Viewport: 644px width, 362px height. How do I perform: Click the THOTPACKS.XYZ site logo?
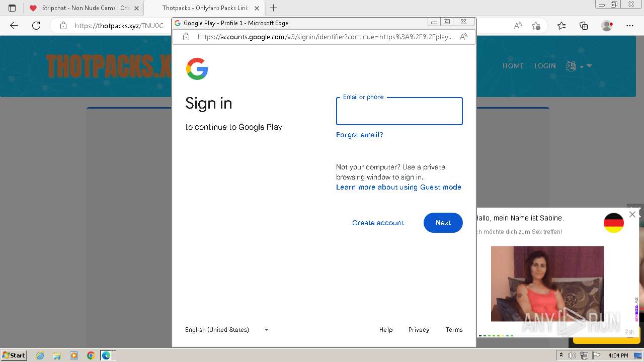coord(109,66)
